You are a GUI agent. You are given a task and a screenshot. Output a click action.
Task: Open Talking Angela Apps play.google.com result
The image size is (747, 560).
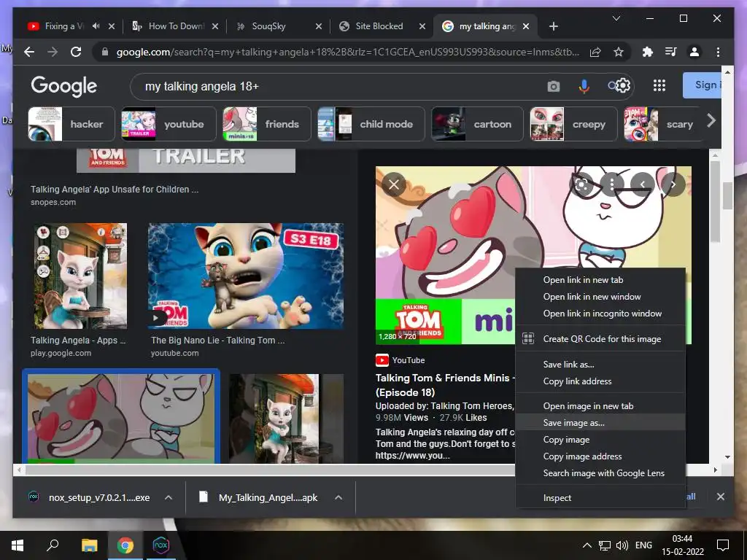(80, 276)
